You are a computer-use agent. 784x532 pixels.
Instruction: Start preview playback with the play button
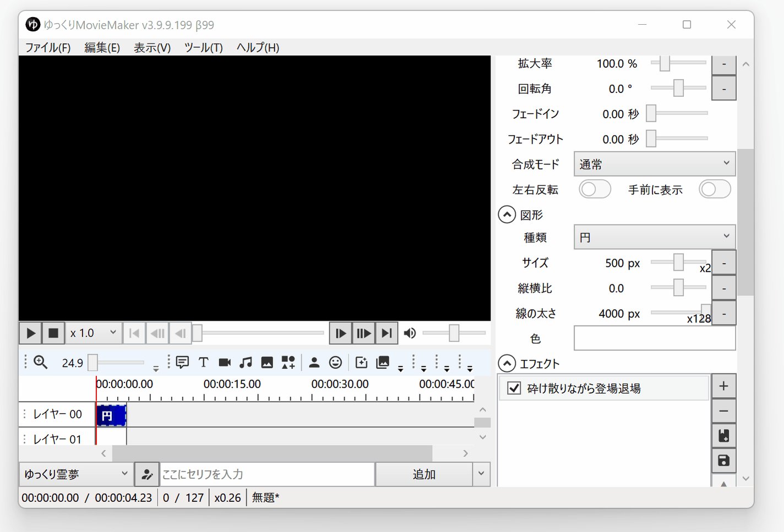click(31, 333)
